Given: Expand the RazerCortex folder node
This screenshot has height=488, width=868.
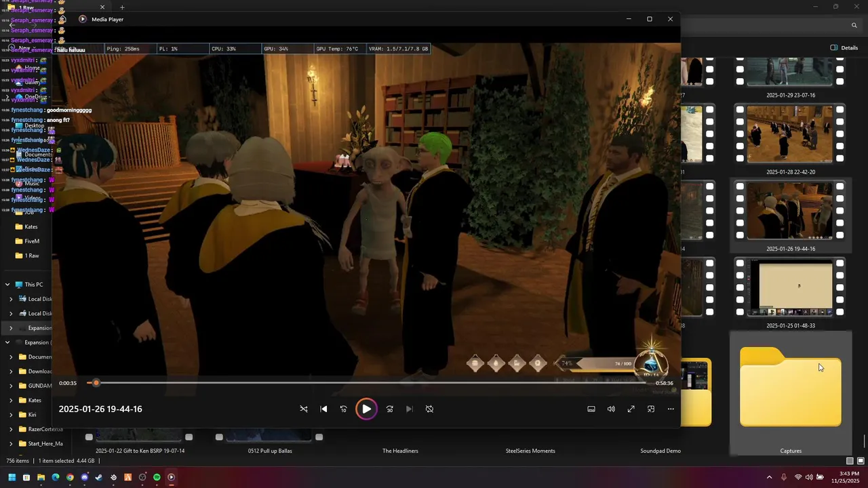Looking at the screenshot, I should pyautogui.click(x=10, y=429).
